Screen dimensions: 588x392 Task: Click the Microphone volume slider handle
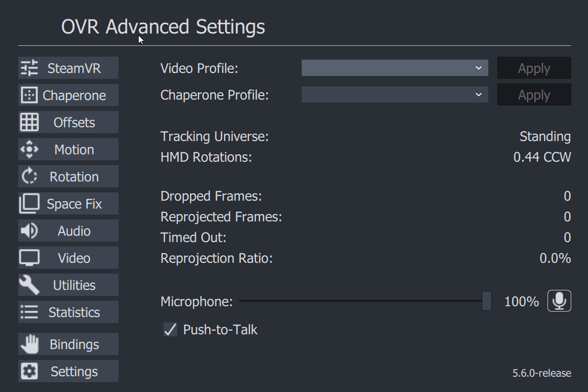click(x=487, y=301)
